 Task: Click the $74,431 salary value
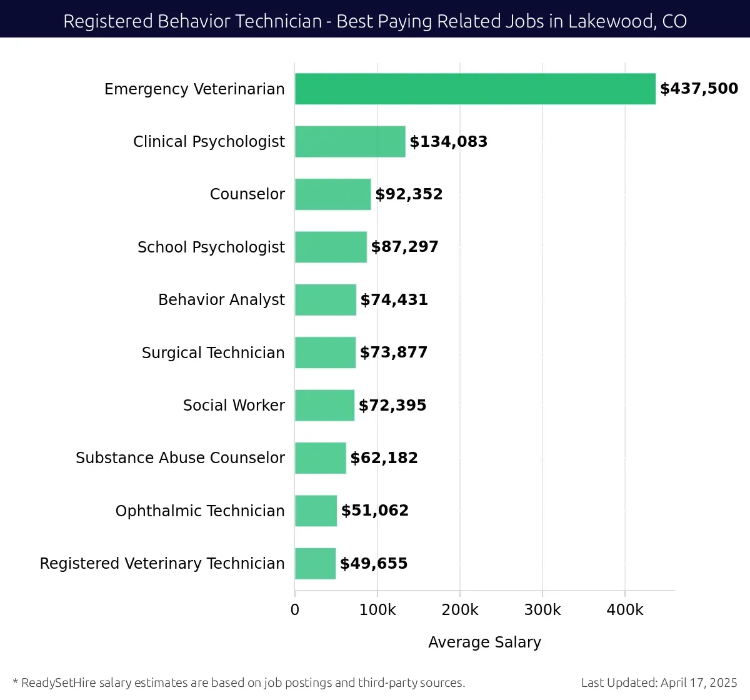394,300
